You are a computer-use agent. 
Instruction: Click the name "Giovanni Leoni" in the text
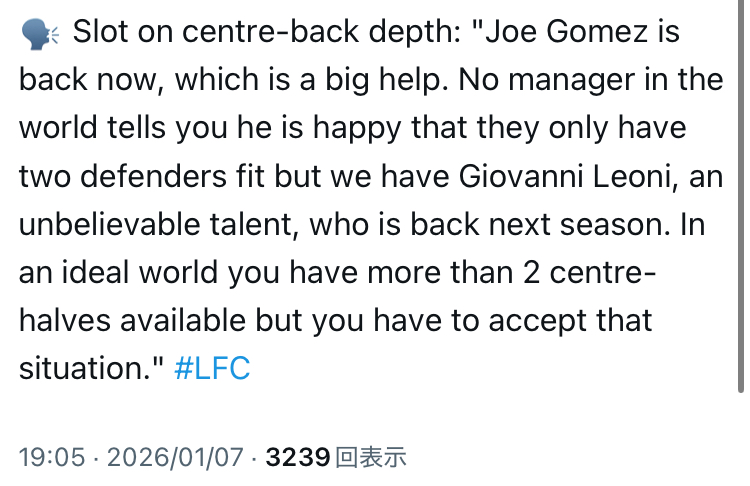coord(551,176)
